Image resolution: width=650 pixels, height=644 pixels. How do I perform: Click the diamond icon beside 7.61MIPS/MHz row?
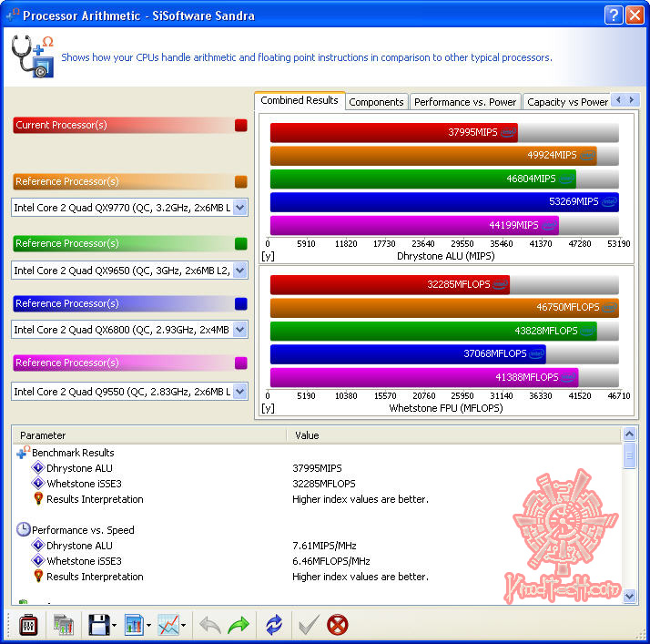click(x=38, y=545)
